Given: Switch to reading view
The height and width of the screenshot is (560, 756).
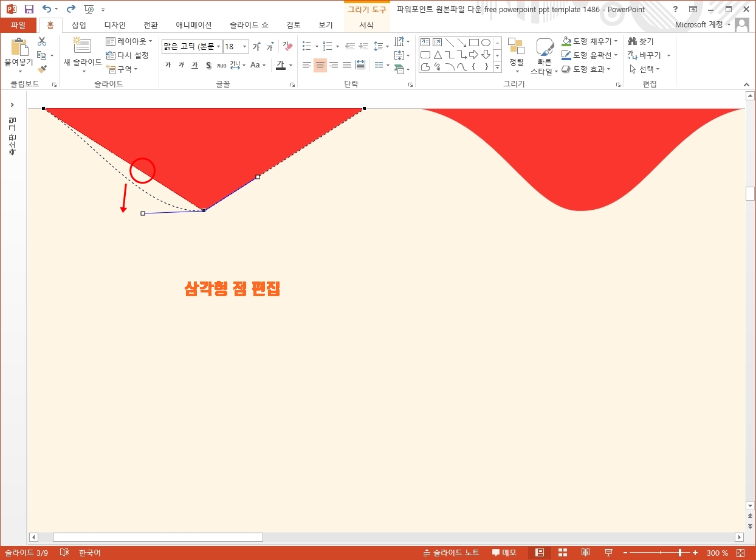Looking at the screenshot, I should point(586,553).
